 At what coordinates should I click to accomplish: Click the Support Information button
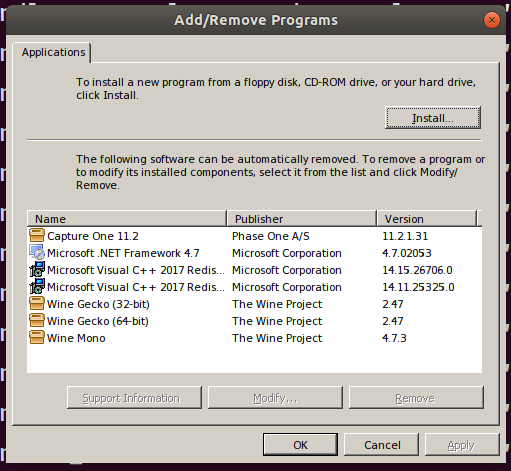coord(134,398)
